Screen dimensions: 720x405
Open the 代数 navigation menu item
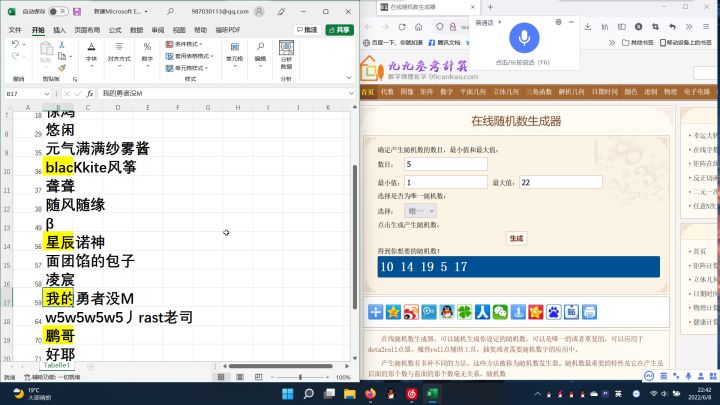[387, 92]
